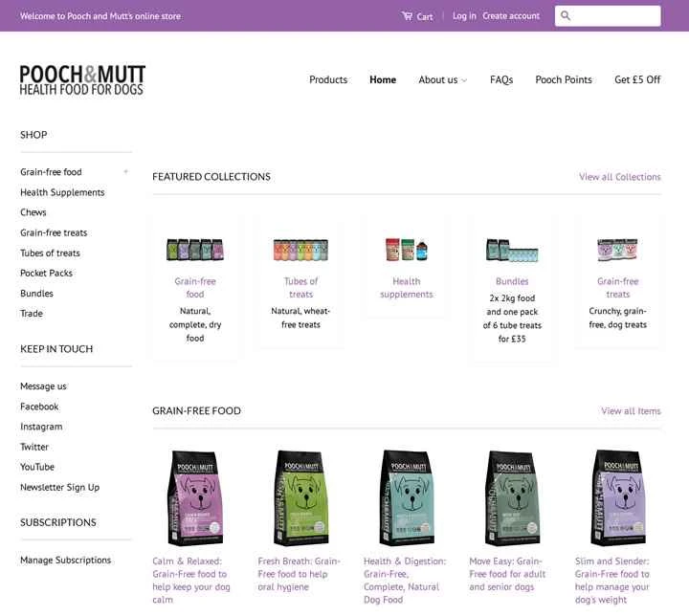Screen dimensions: 689x616
Task: Select Health Supplements in the shop sidebar
Action: pyautogui.click(x=62, y=192)
